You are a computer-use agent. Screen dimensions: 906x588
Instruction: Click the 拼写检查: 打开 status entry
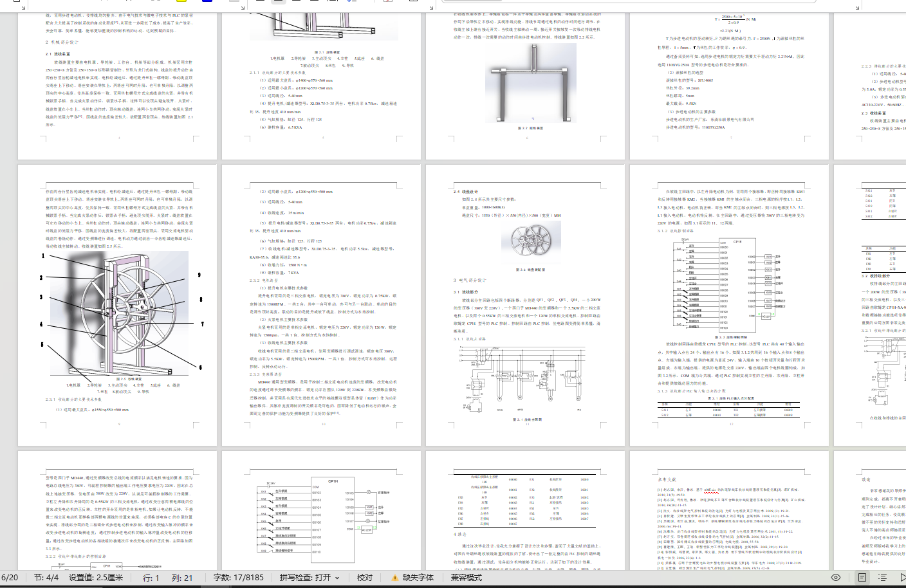point(305,578)
